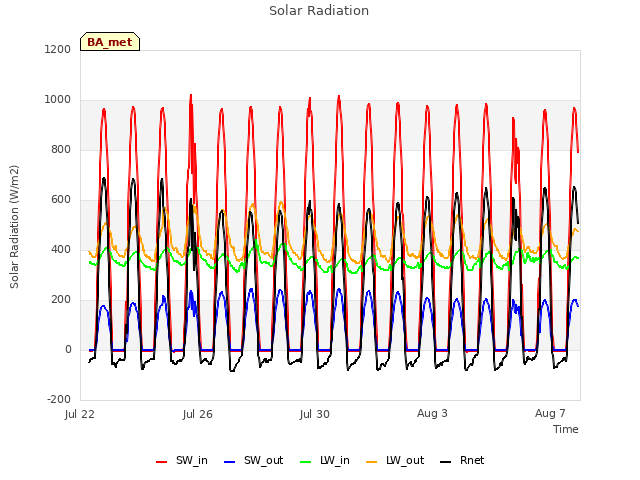The height and width of the screenshot is (480, 640).
Task: Click the Solar Radiation chart title
Action: pyautogui.click(x=319, y=11)
